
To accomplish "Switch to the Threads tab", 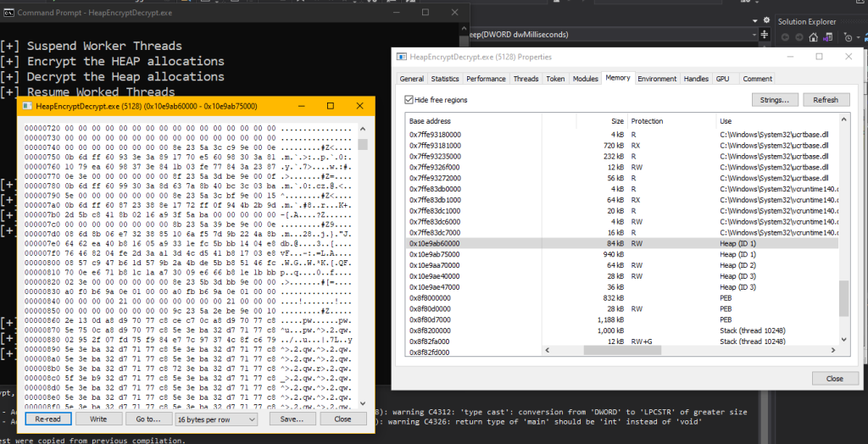I will pyautogui.click(x=526, y=79).
